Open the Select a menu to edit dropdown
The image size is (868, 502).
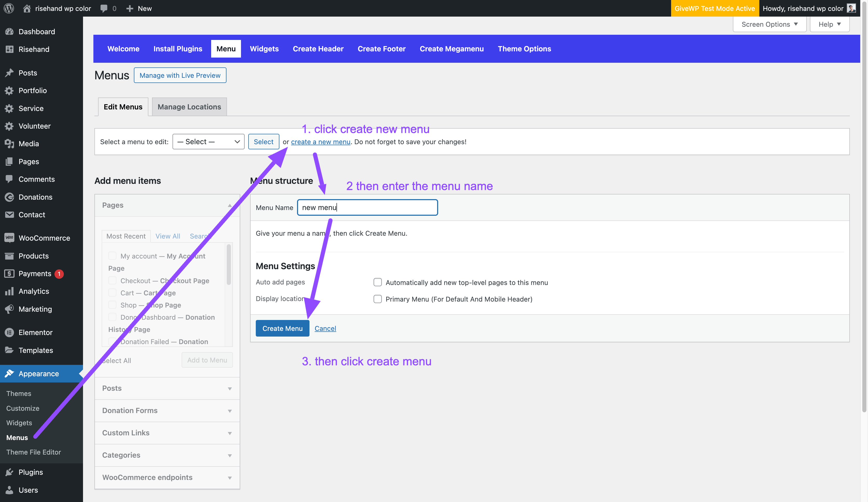[x=208, y=142]
